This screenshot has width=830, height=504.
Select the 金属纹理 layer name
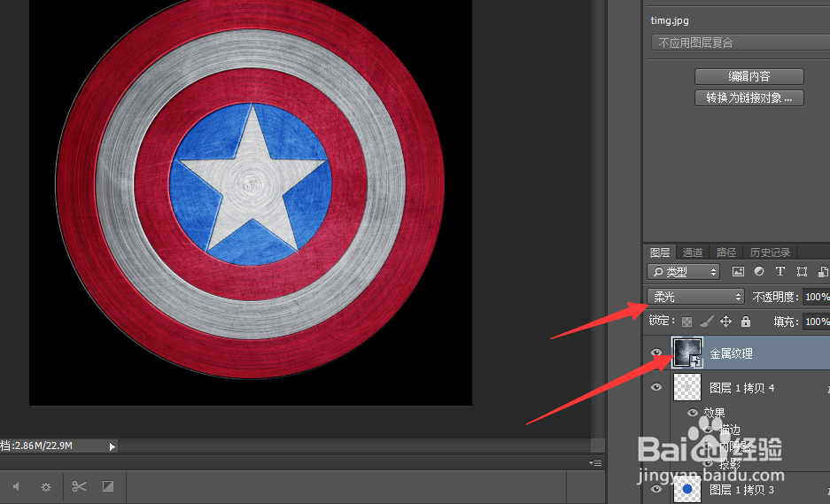pos(731,353)
